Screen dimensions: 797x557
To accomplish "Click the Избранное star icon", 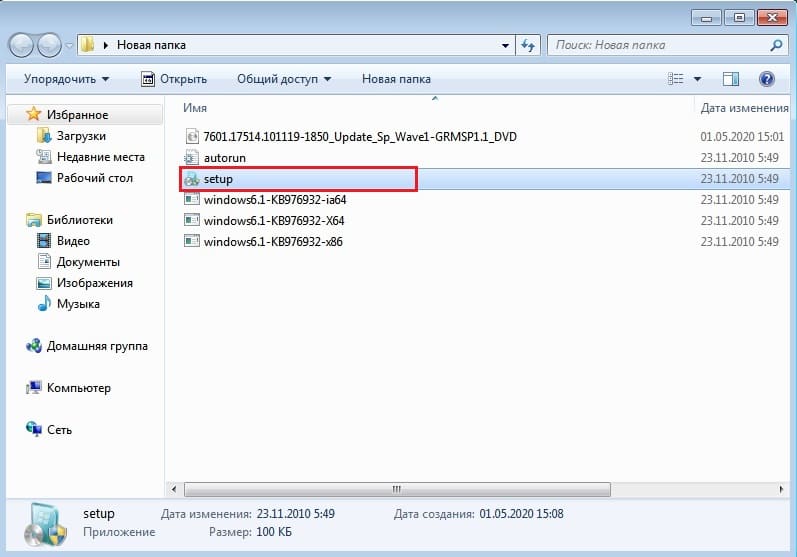I will (34, 114).
